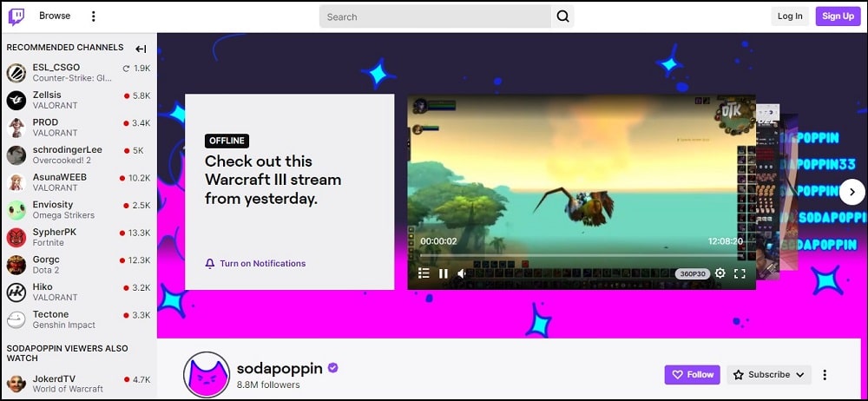
Task: Open ESL_CSGO channel name
Action: pyautogui.click(x=56, y=68)
